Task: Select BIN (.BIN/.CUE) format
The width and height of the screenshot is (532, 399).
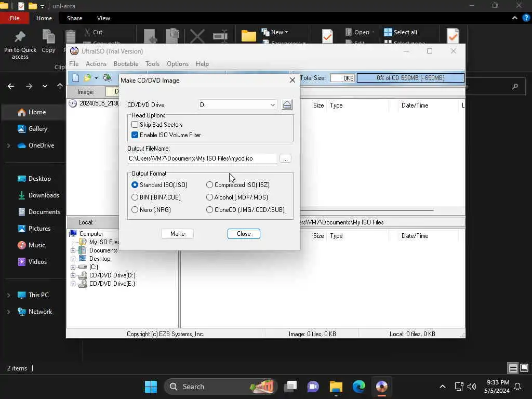Action: point(135,197)
